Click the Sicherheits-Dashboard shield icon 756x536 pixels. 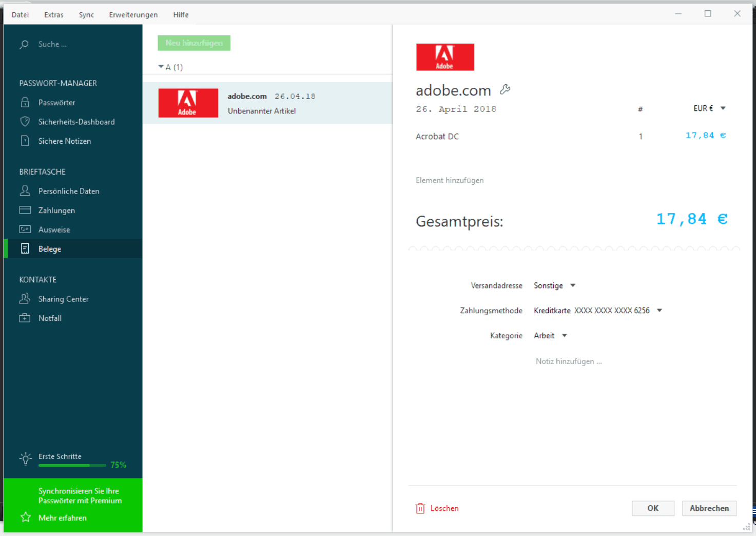tap(25, 122)
